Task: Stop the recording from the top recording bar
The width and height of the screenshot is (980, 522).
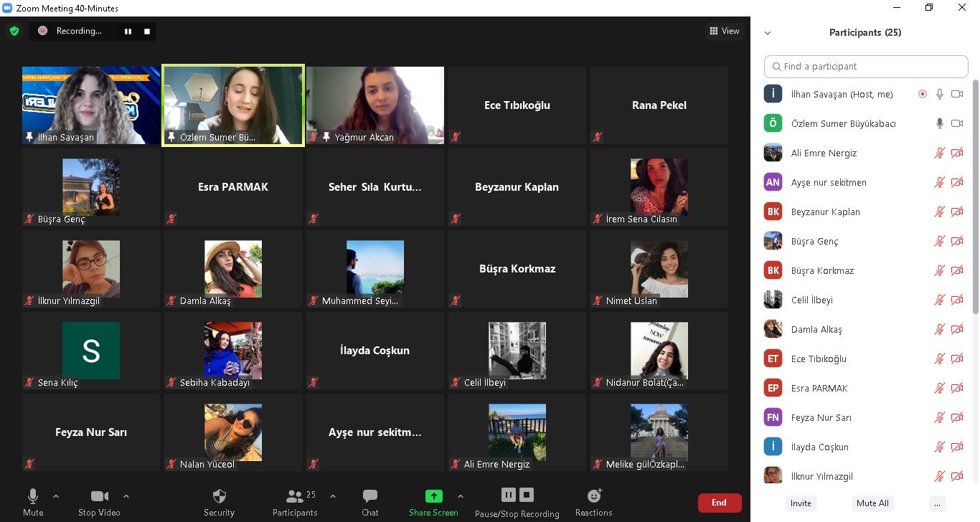Action: 147,31
